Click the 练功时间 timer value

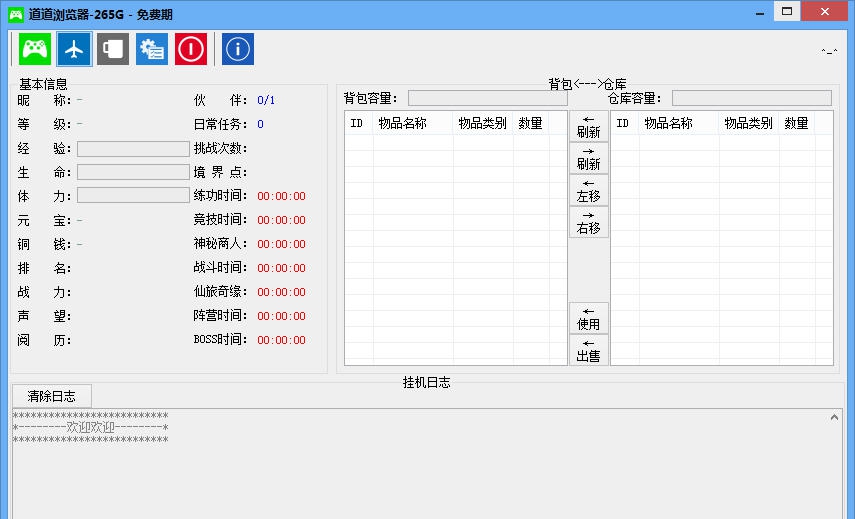281,196
